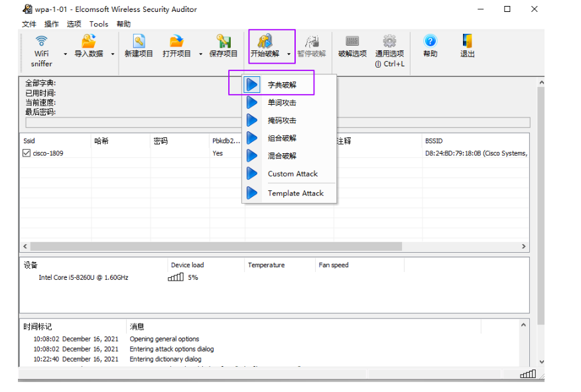Click the Ssid column header
Viewport: 581px width, 392px height.
(56, 141)
